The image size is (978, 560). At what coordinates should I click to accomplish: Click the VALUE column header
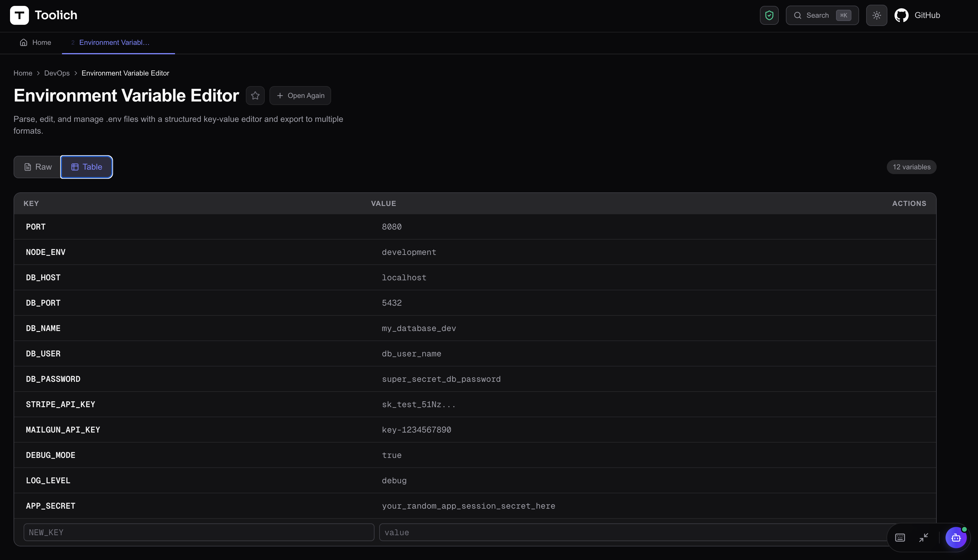coord(383,204)
